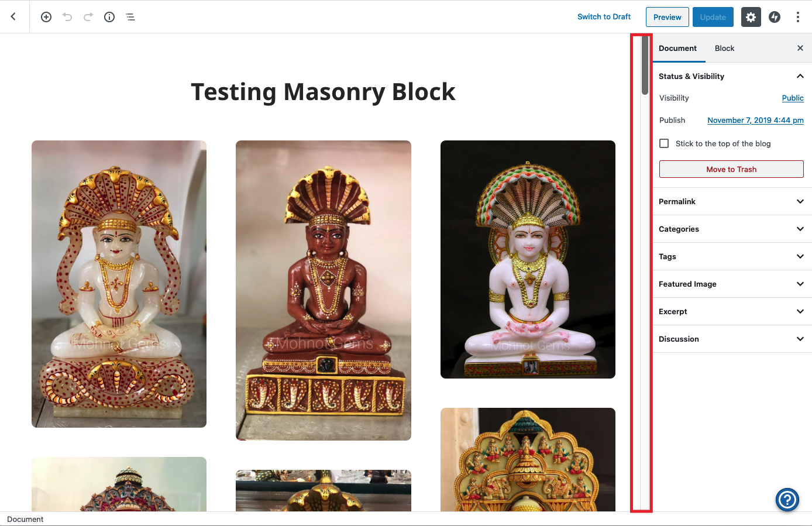Redo the last change
Viewport: 812px width, 526px height.
click(88, 17)
